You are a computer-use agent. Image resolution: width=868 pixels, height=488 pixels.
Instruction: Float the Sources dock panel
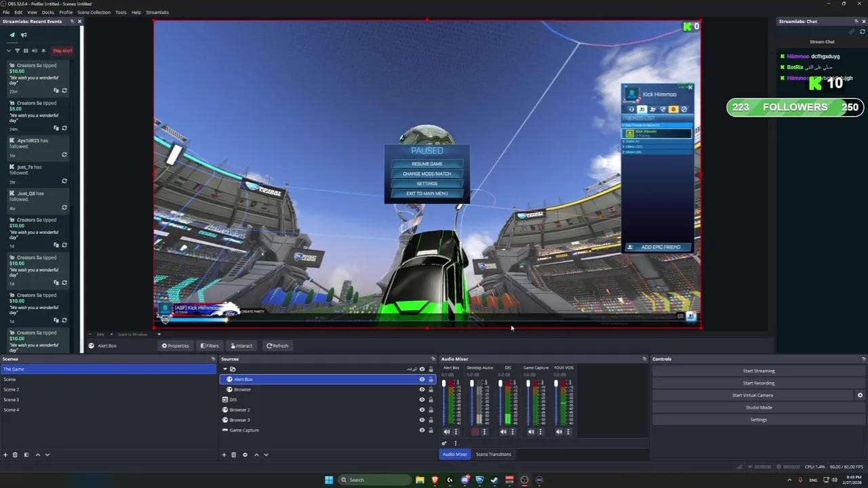pos(433,359)
